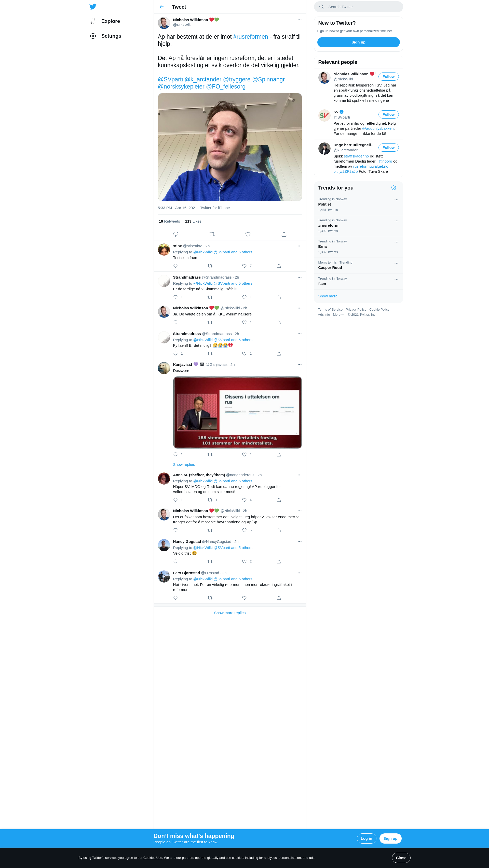The width and height of the screenshot is (489, 868).
Task: Follow Nicholas Wilkinson in Relevant people
Action: (x=388, y=77)
